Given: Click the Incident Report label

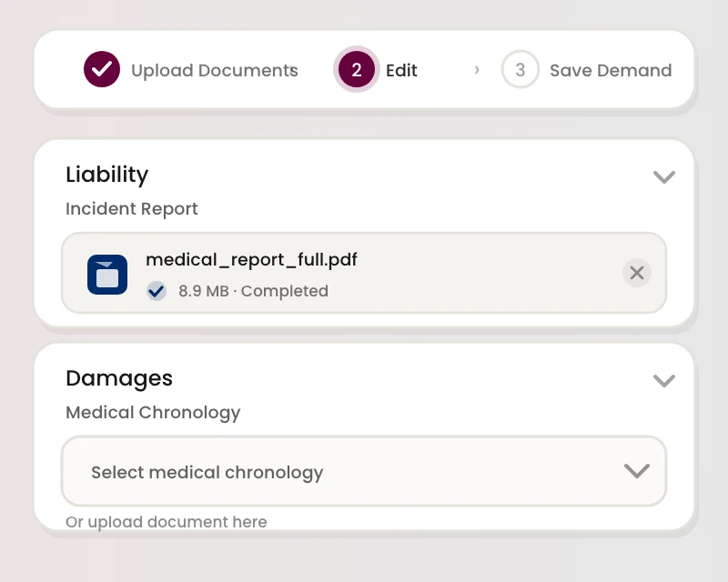Looking at the screenshot, I should (132, 209).
